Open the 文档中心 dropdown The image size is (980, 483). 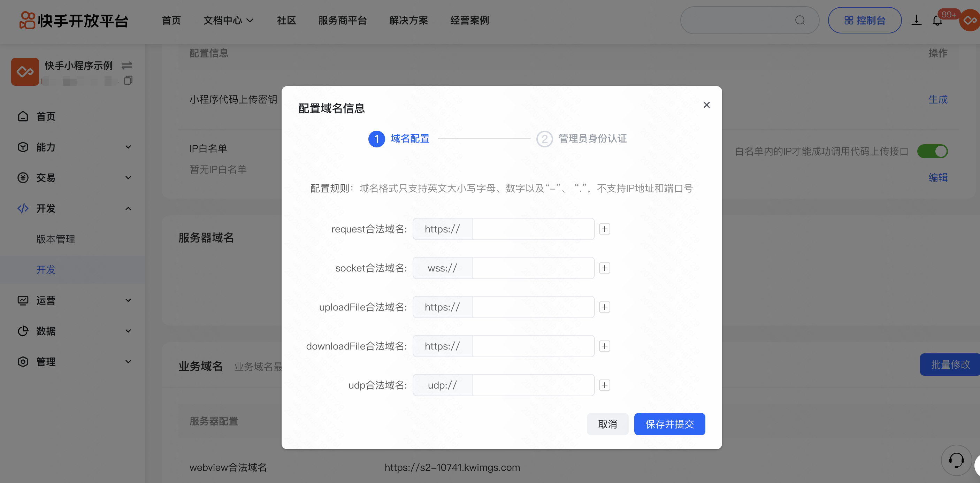click(x=228, y=20)
